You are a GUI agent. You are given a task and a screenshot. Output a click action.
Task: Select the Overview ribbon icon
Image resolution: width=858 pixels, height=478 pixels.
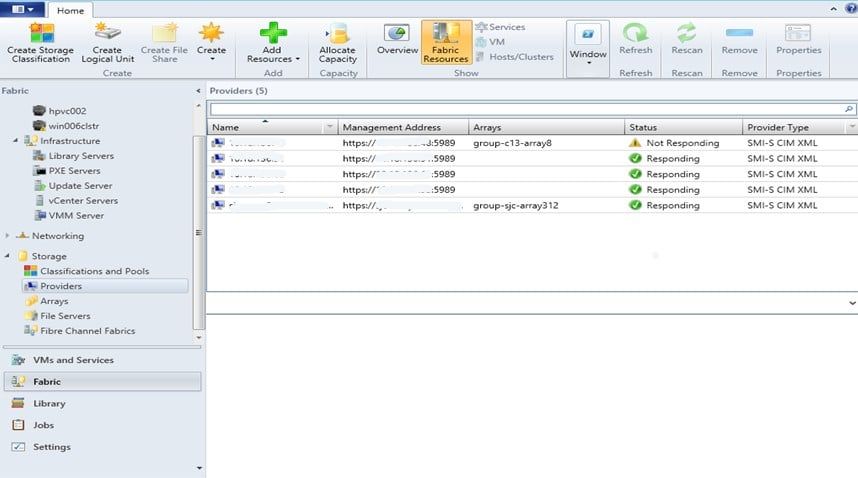[x=397, y=35]
